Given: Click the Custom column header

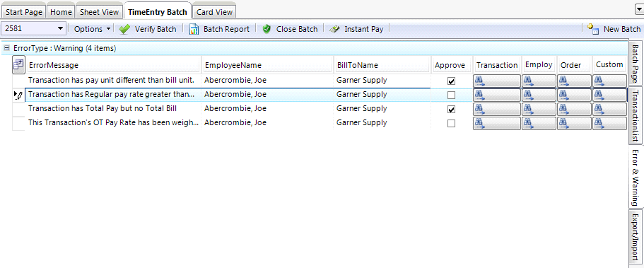Looking at the screenshot, I should click(609, 65).
